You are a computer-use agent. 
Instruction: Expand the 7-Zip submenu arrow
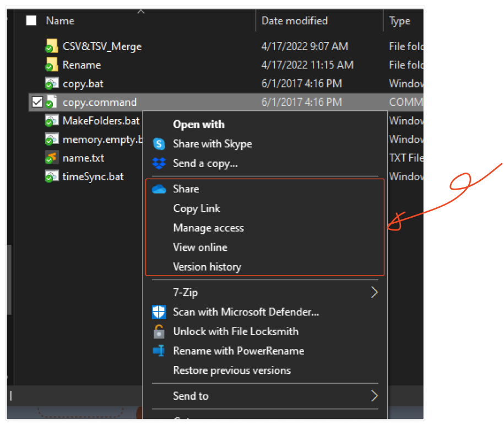coord(374,292)
